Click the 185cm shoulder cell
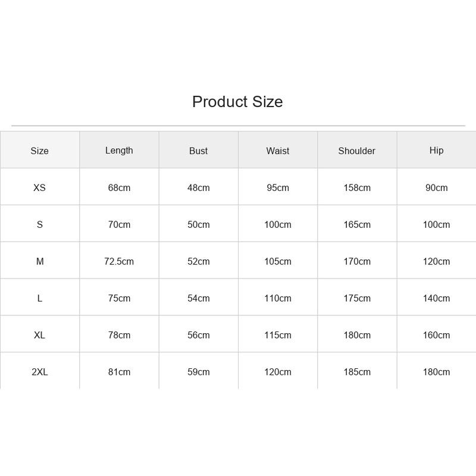476x476 pixels. click(x=357, y=372)
